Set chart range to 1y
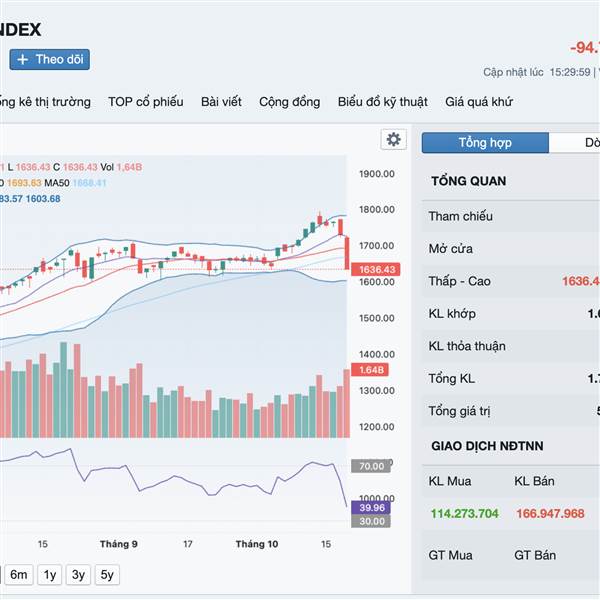 (x=49, y=575)
